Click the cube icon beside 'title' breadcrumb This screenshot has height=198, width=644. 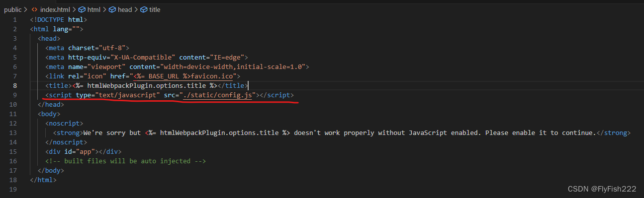(x=144, y=9)
